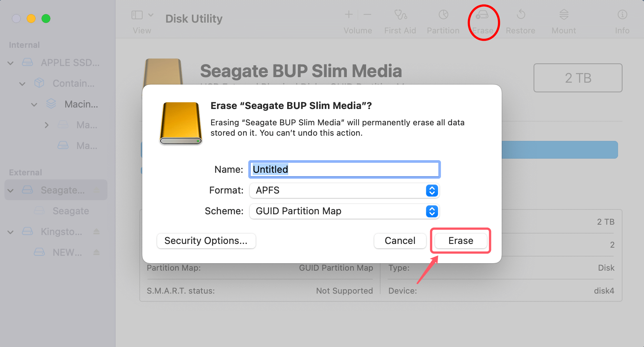Select Seagate volume in the sidebar

(70, 211)
